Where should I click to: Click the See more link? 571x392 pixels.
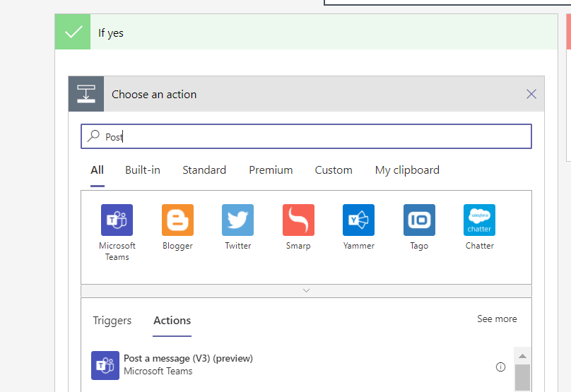(497, 319)
